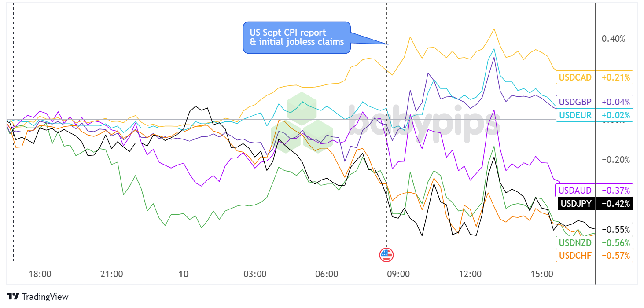Click the bold 10 date axis label
The height and width of the screenshot is (308, 644).
pos(184,274)
